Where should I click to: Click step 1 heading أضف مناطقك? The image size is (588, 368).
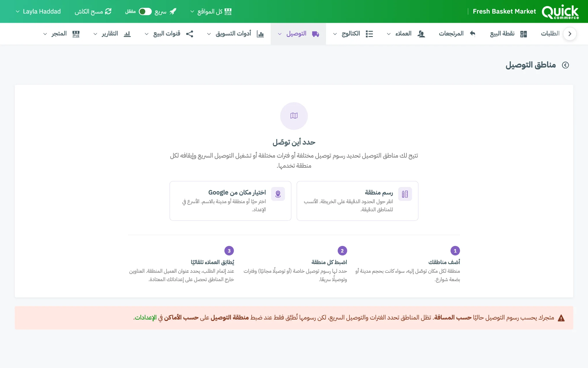[444, 262]
